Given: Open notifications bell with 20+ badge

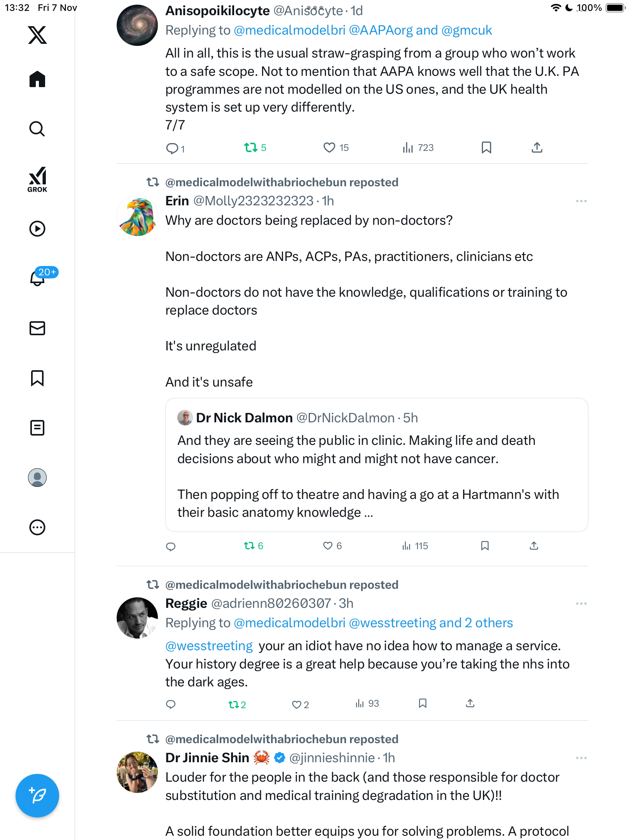Looking at the screenshot, I should [x=38, y=278].
